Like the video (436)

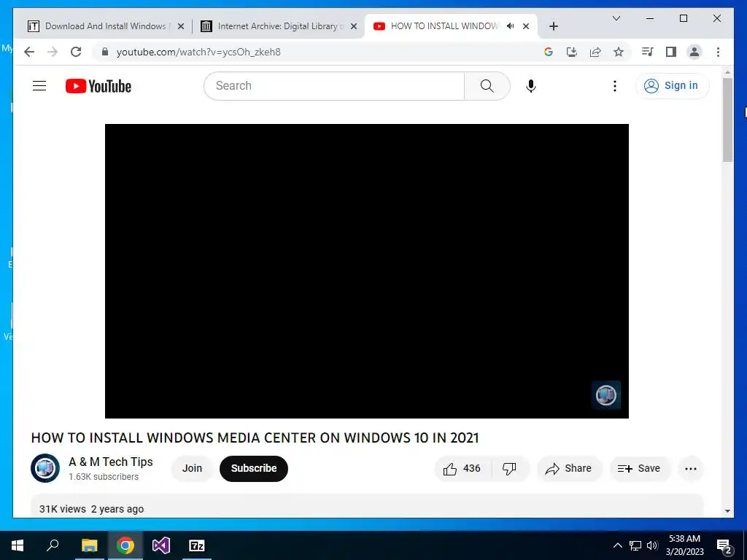462,469
